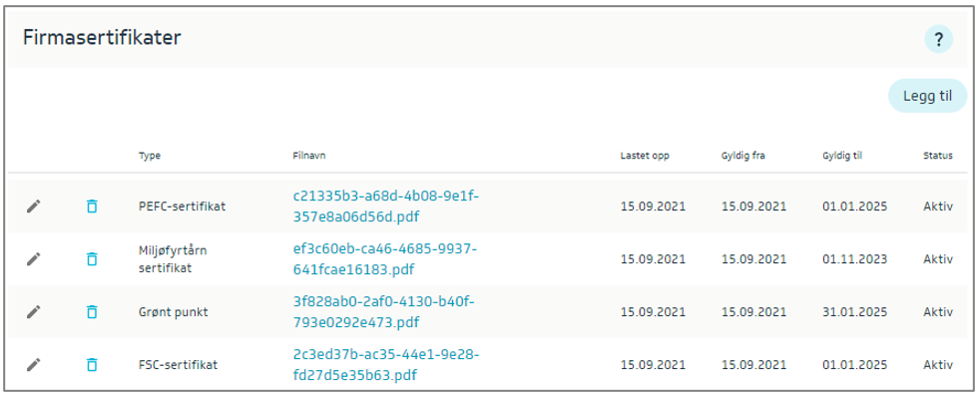Click the Gyldig fra column header

(743, 156)
